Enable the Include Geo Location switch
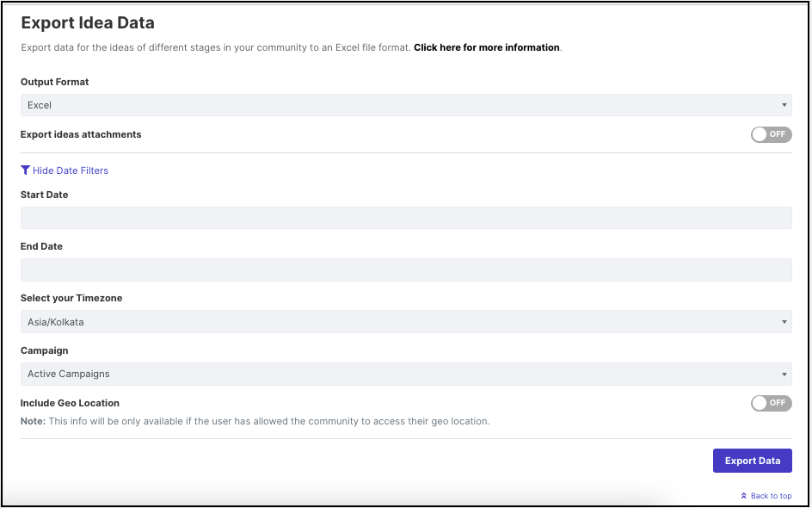The height and width of the screenshot is (508, 812). (771, 403)
